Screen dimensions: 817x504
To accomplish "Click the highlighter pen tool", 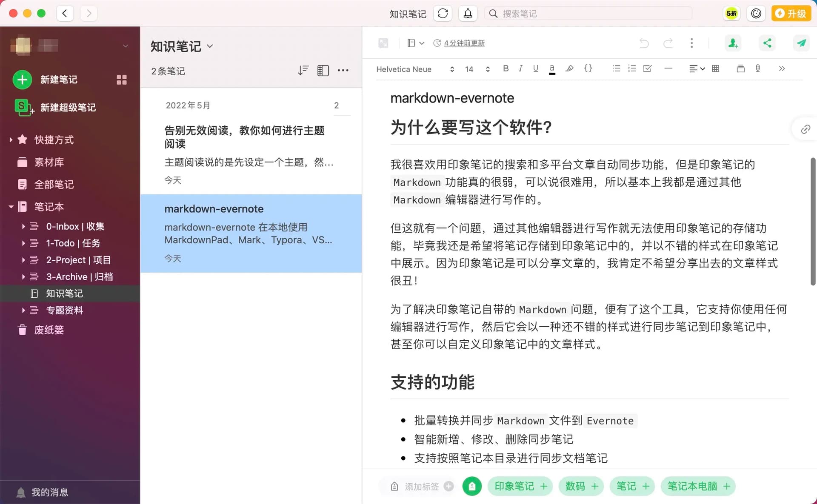I will [569, 68].
